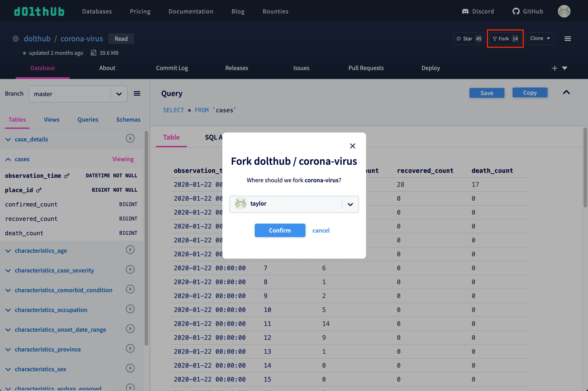Close the fork dialog with the X icon
588x391 pixels.
352,146
